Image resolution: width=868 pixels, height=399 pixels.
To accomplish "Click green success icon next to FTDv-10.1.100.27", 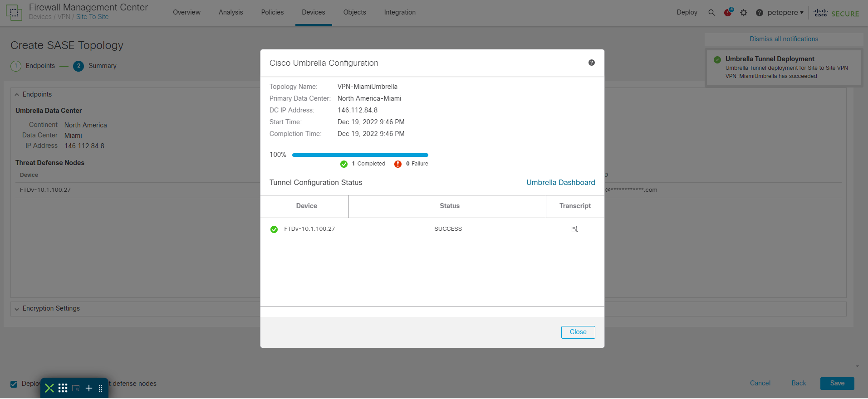I will [x=274, y=229].
